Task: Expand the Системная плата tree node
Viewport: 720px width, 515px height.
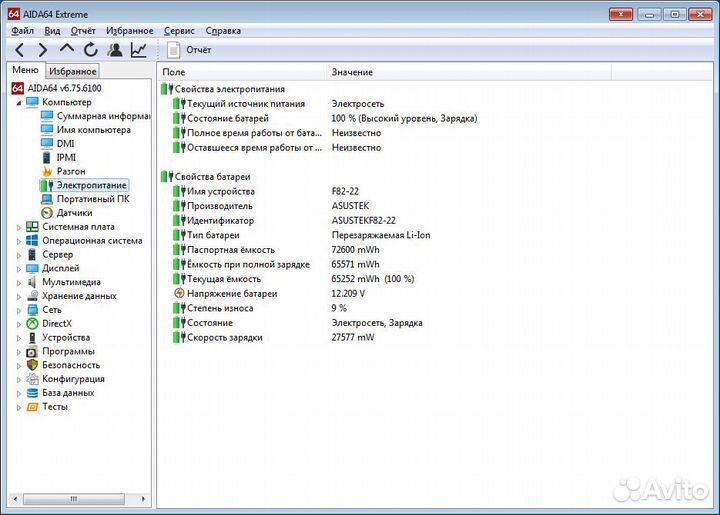Action: (18, 227)
